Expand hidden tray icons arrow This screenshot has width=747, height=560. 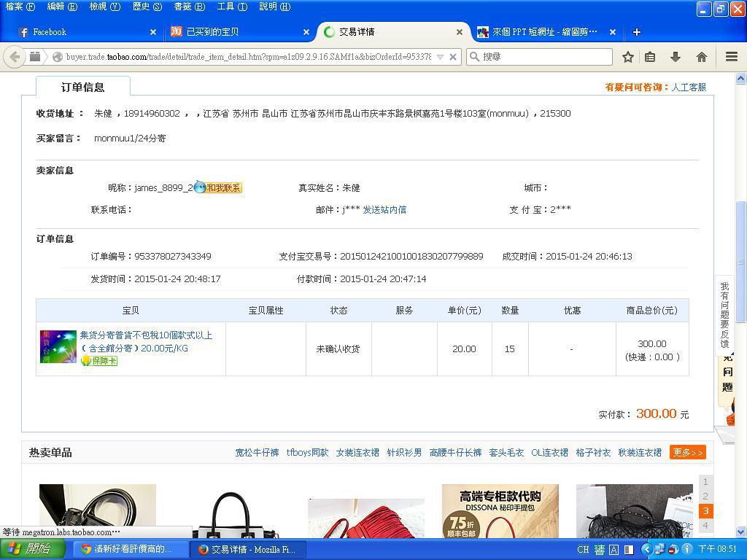(x=646, y=549)
